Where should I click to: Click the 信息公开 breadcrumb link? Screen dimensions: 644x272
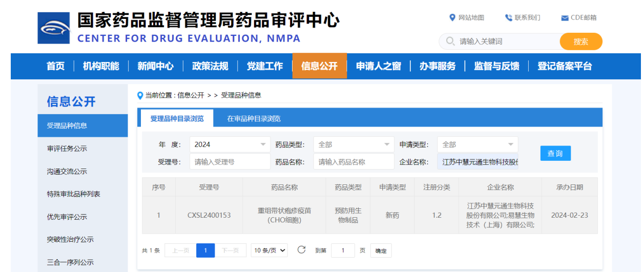tap(191, 95)
